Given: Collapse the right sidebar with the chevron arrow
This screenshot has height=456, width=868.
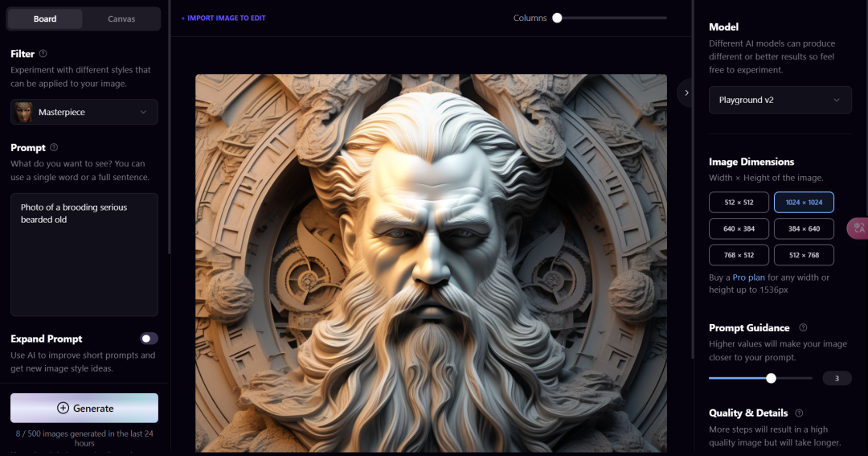Looking at the screenshot, I should (686, 92).
